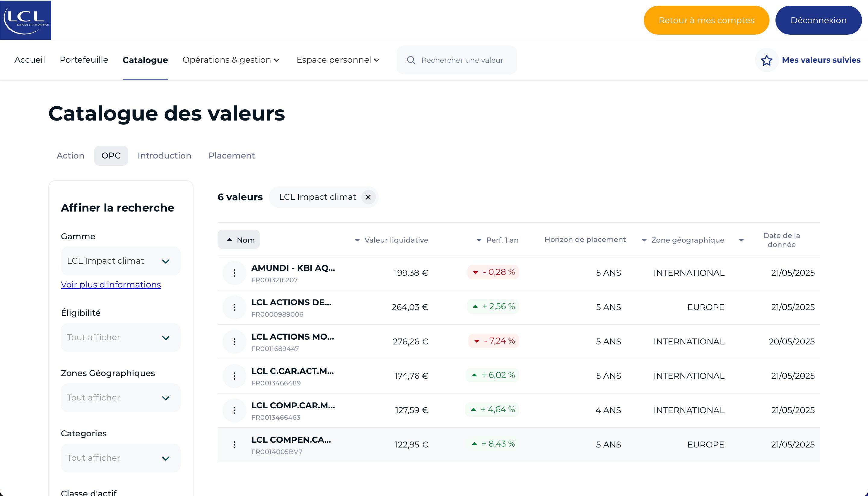This screenshot has height=496, width=868.
Task: Switch to the Action tab
Action: tap(70, 156)
